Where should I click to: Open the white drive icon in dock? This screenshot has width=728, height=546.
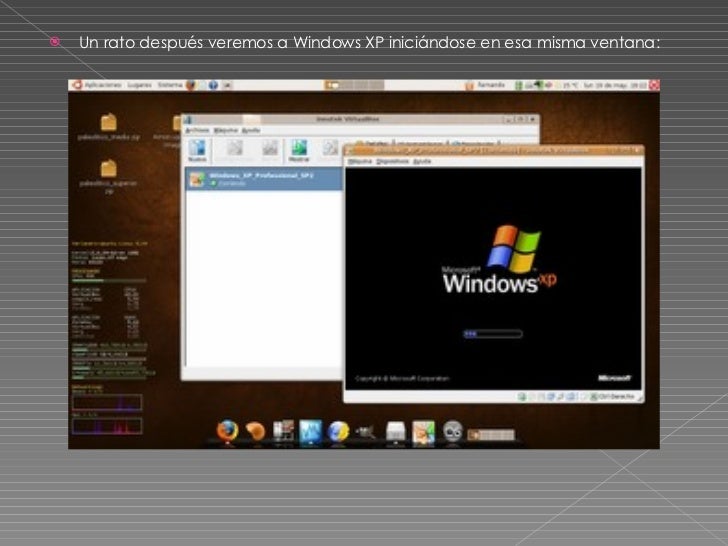pyautogui.click(x=396, y=432)
